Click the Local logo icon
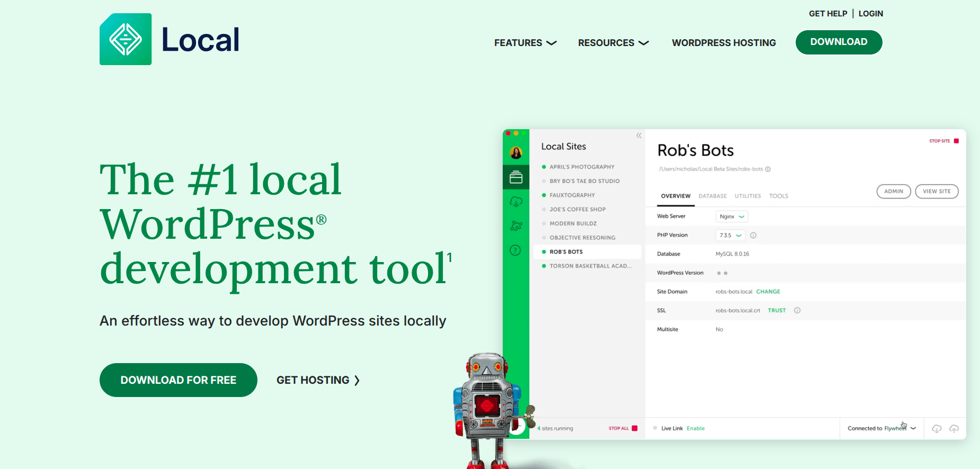980x469 pixels. pos(126,39)
